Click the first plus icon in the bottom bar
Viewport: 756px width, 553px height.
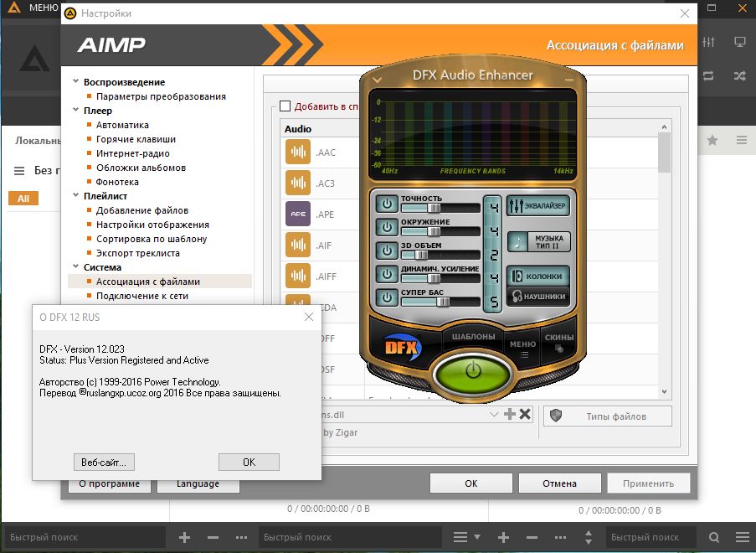point(184,537)
